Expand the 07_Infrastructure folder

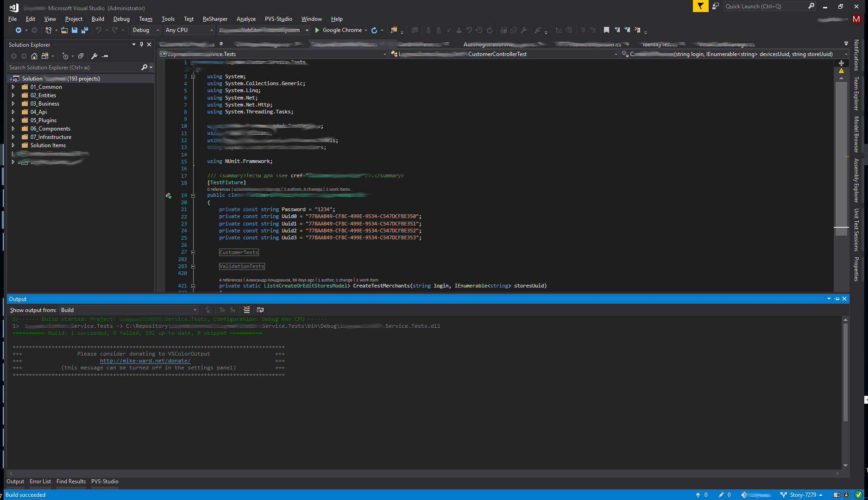click(13, 137)
